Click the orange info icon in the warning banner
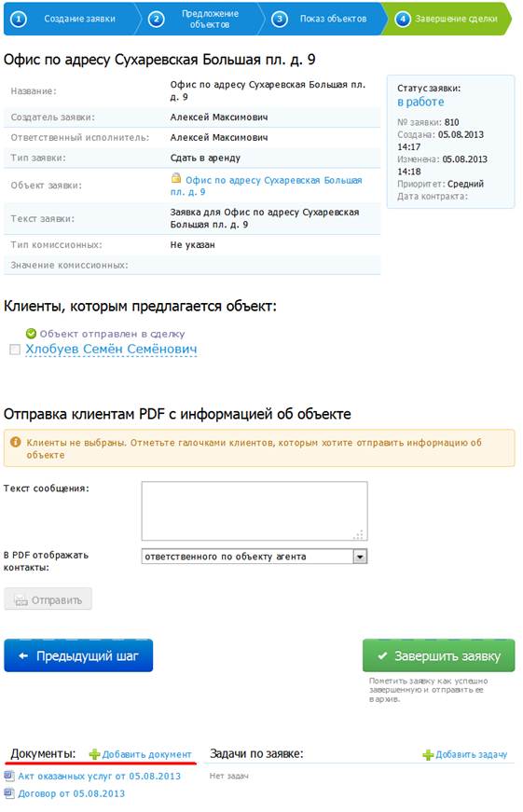The image size is (523, 812). point(16,442)
